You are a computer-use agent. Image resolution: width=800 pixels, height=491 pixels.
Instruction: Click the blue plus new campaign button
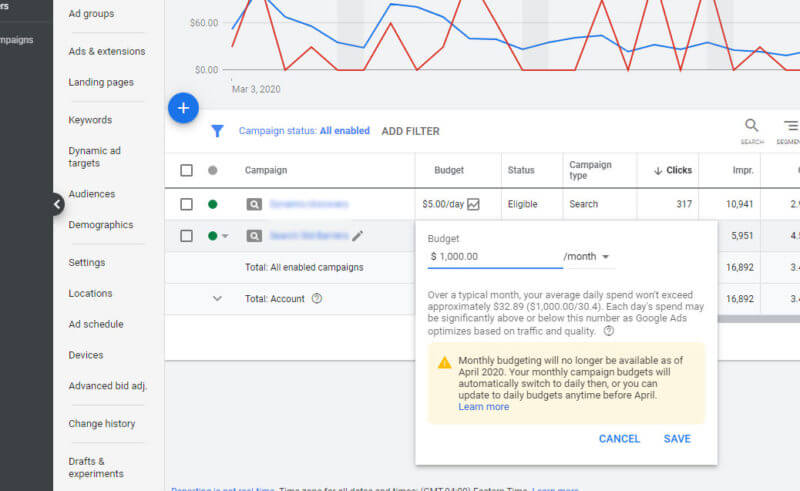pos(183,107)
